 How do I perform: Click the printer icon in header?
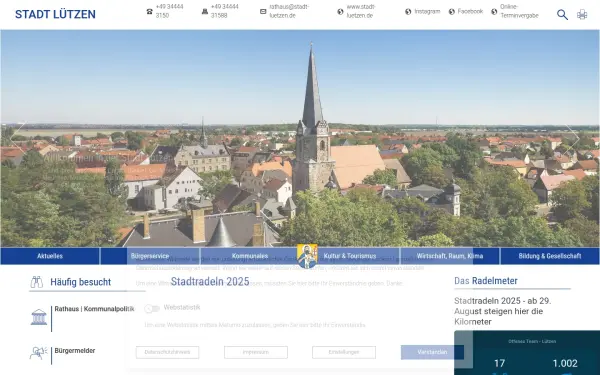click(582, 15)
